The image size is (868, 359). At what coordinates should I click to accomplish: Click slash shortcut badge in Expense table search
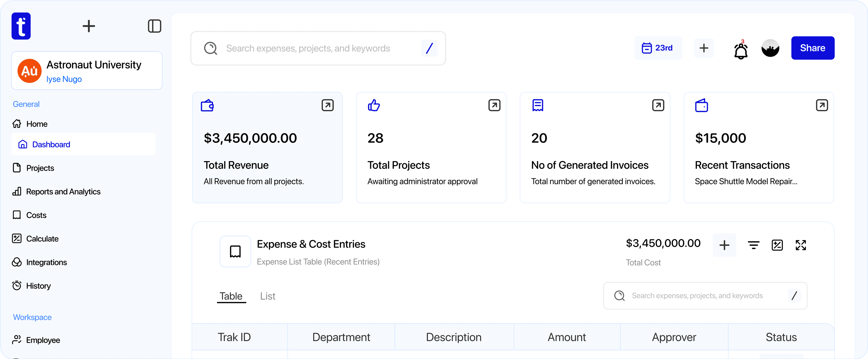794,295
